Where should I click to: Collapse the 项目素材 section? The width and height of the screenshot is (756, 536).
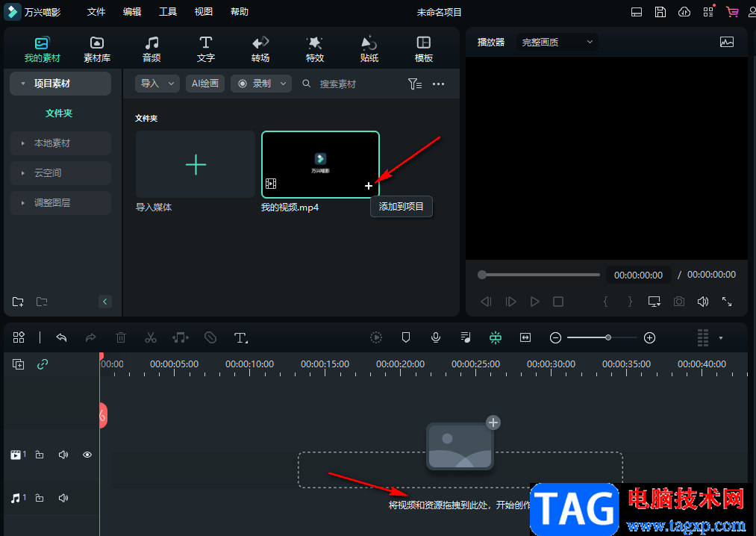tap(22, 84)
